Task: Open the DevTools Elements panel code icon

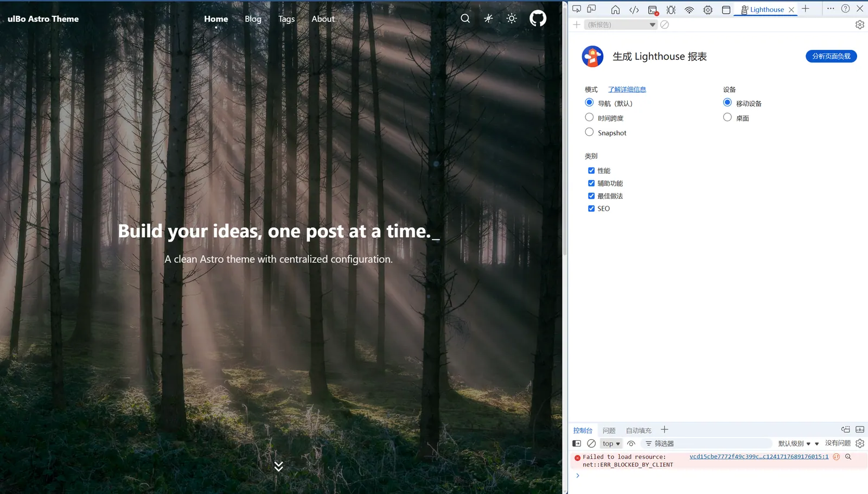Action: pos(634,9)
